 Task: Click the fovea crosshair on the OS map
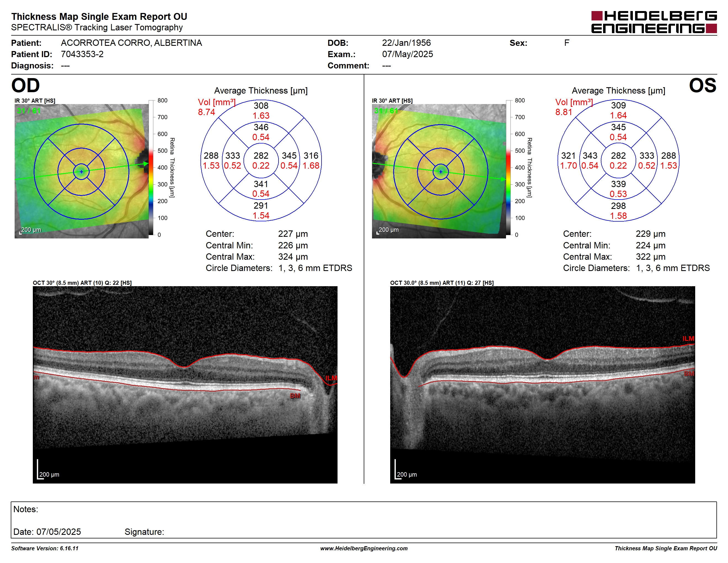tap(441, 172)
